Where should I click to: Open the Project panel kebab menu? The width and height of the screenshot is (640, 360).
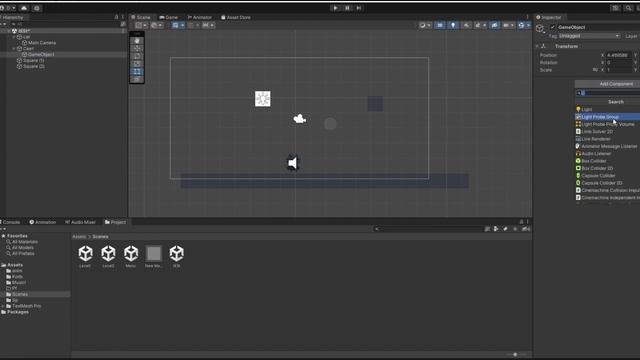[527, 222]
